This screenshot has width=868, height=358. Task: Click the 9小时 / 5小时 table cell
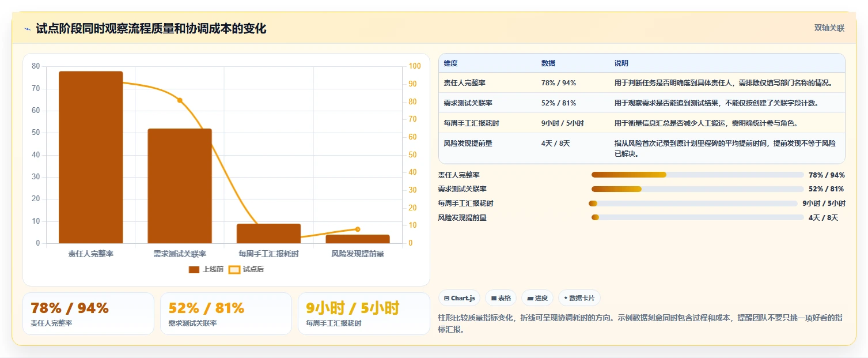tap(563, 123)
